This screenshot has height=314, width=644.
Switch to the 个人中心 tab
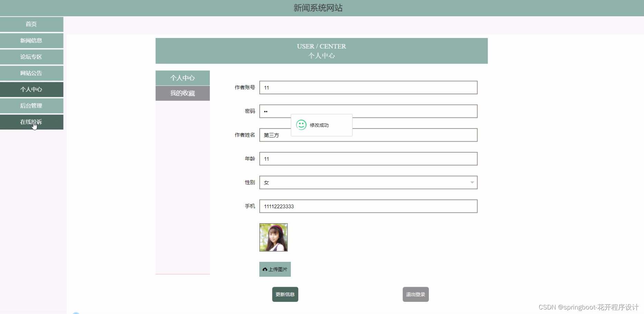pos(183,78)
